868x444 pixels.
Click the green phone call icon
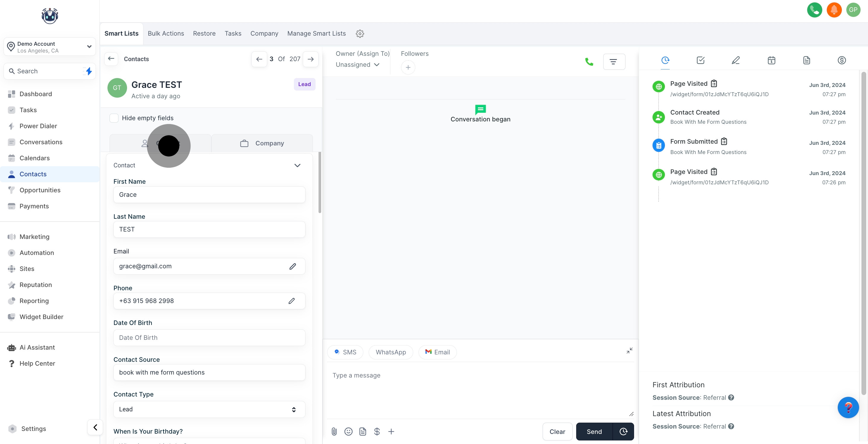[x=589, y=62]
